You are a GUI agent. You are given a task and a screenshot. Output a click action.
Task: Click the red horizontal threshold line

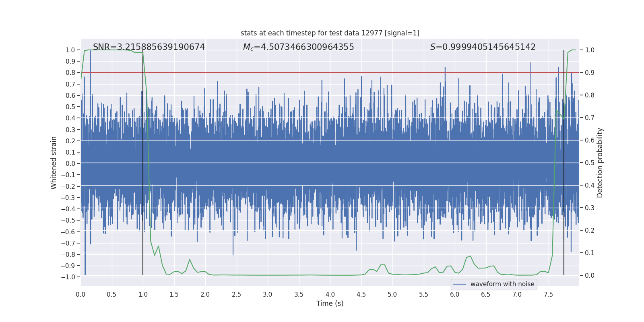tap(330, 72)
